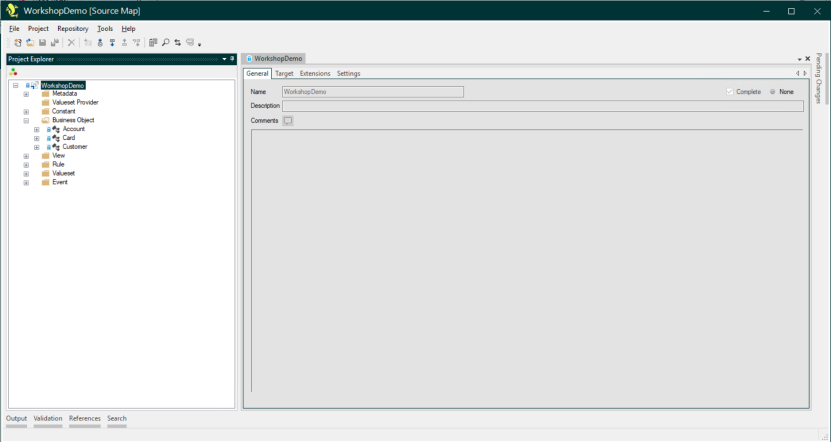Image resolution: width=831 pixels, height=442 pixels.
Task: Click the Open project folder toolbar icon
Action: click(x=30, y=43)
